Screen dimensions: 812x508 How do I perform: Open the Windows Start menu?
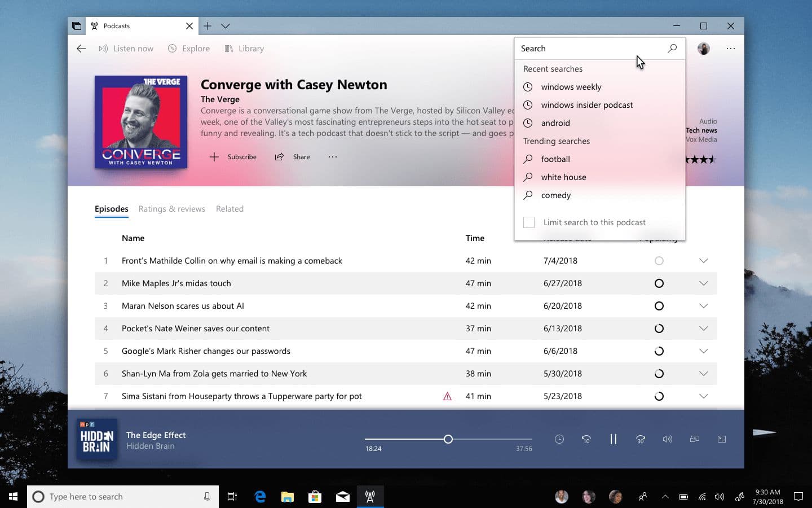[x=14, y=497]
